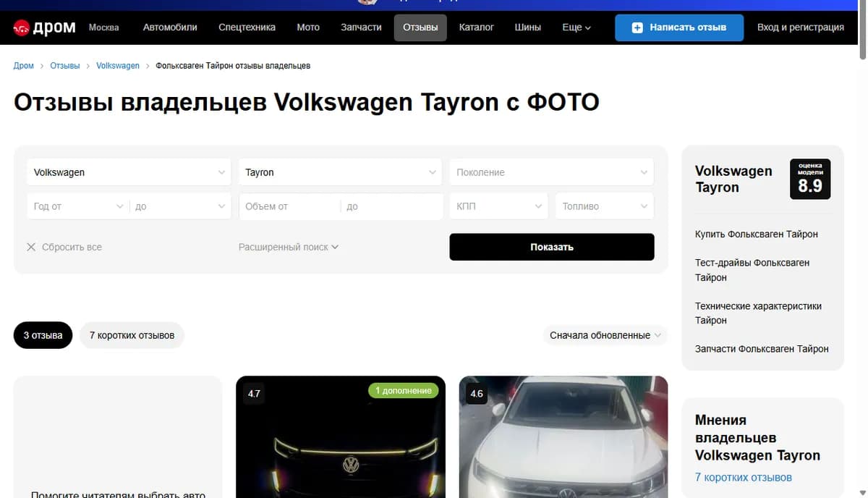
Task: Open the Drom logo home link
Action: (x=44, y=28)
